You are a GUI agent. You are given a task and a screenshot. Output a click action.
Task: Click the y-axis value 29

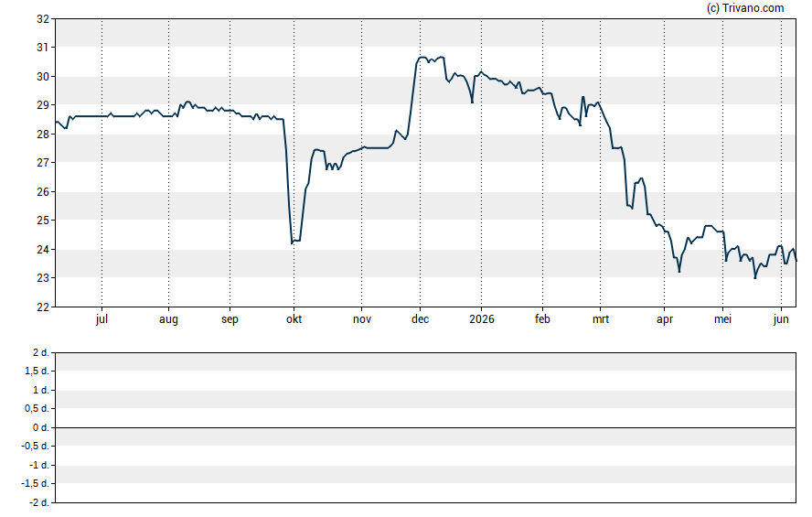[43, 105]
